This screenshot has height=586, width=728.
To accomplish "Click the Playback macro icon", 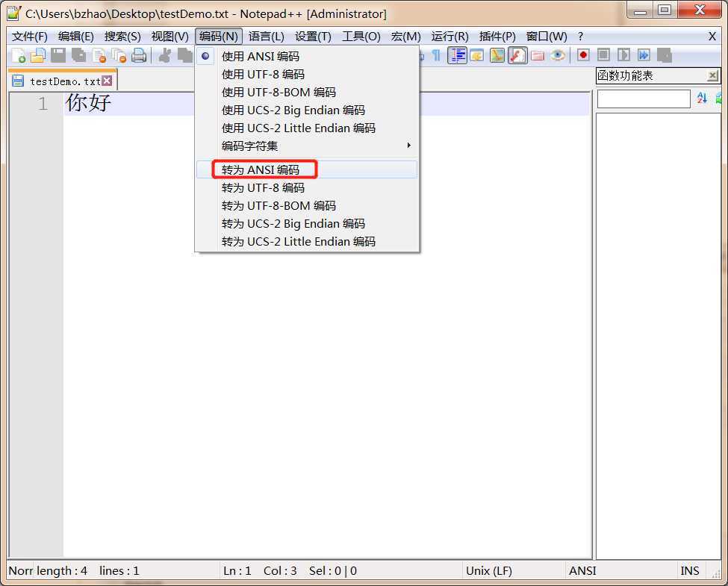I will coord(623,55).
